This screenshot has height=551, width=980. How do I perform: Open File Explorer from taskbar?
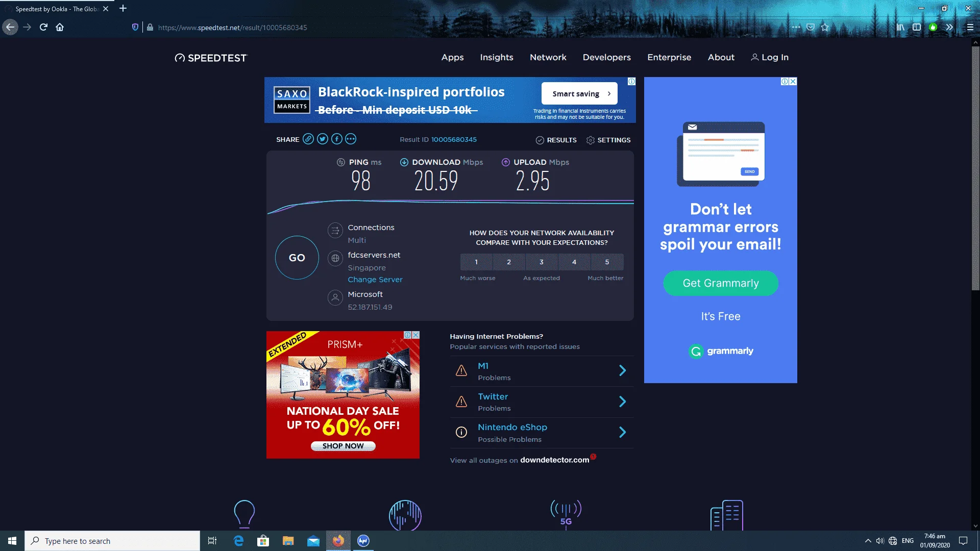click(x=288, y=541)
